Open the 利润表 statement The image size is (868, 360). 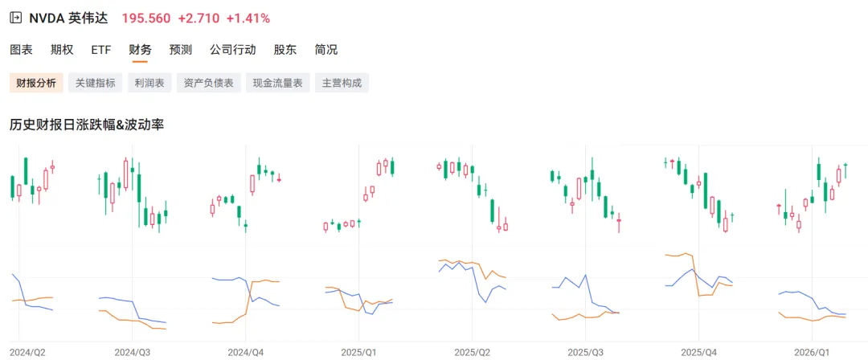coord(149,83)
